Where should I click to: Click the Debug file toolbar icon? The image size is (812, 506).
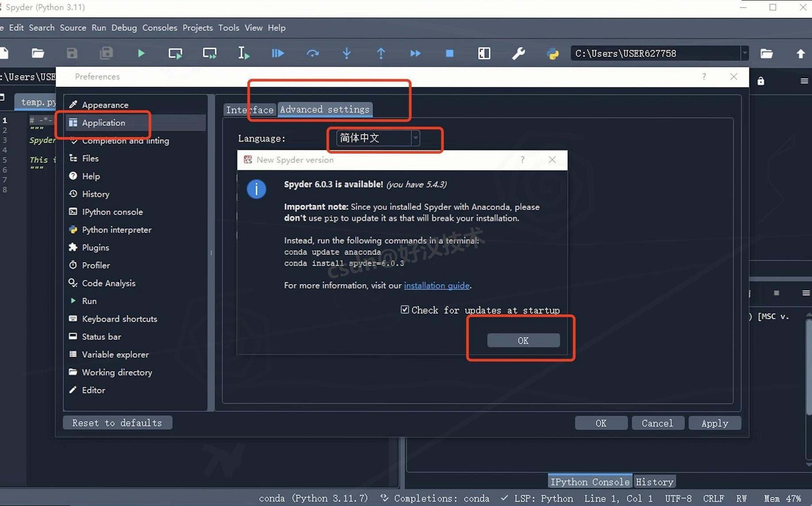coord(277,53)
